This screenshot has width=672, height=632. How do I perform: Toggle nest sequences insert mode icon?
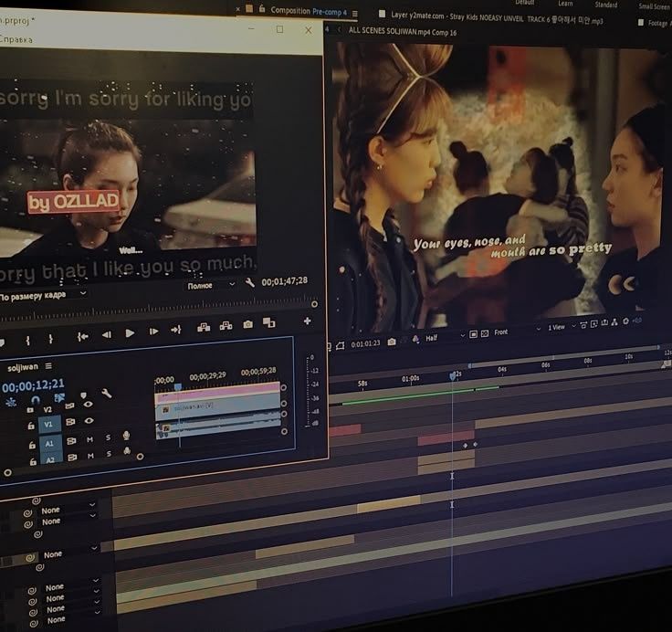pyautogui.click(x=11, y=402)
